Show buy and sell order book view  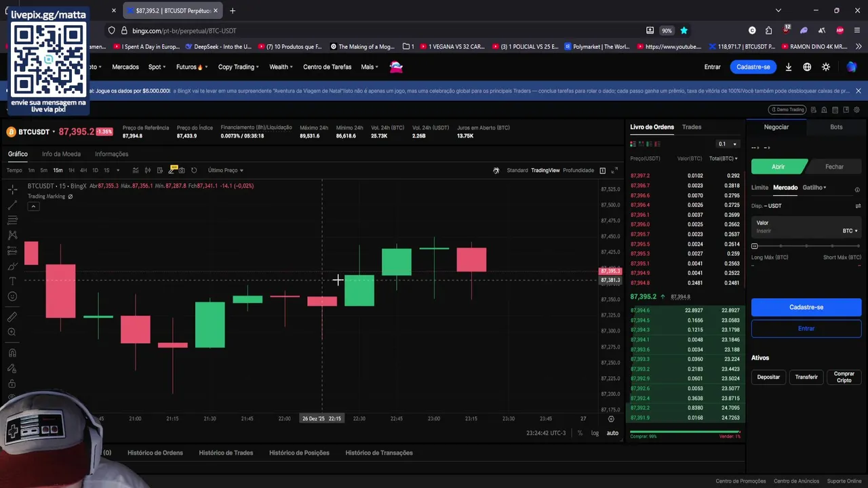(x=633, y=144)
